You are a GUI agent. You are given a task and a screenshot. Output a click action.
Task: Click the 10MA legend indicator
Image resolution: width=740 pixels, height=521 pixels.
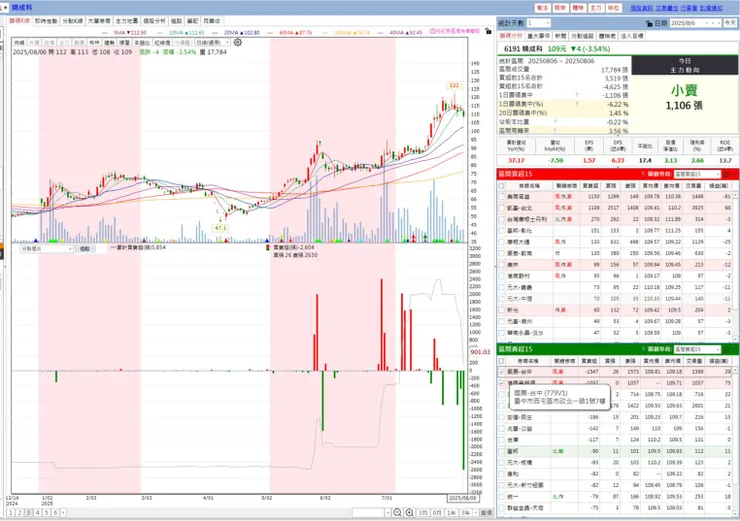[186, 33]
